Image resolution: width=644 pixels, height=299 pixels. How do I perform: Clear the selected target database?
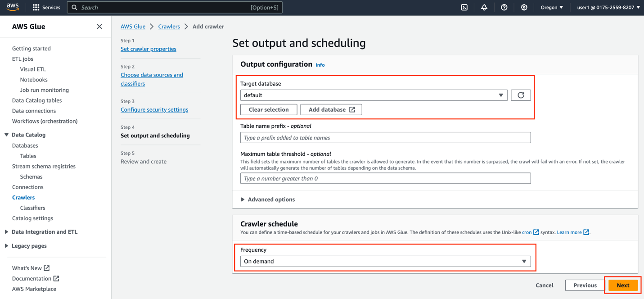268,109
